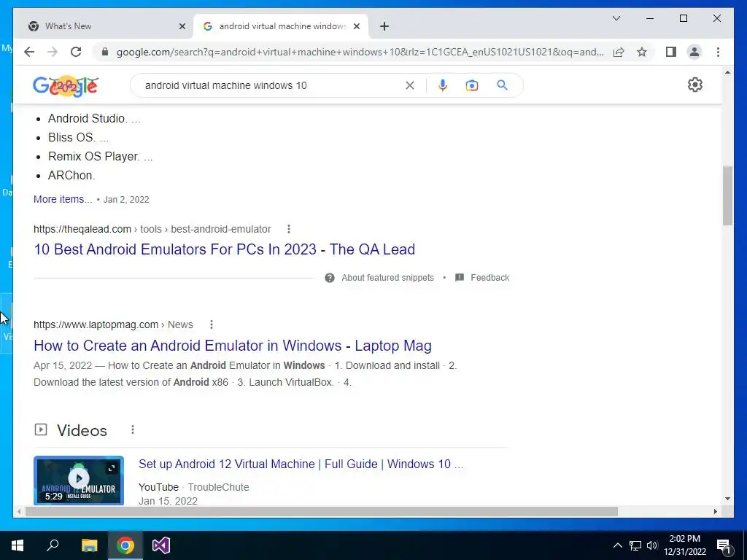Click the address bar URL

[x=360, y=52]
